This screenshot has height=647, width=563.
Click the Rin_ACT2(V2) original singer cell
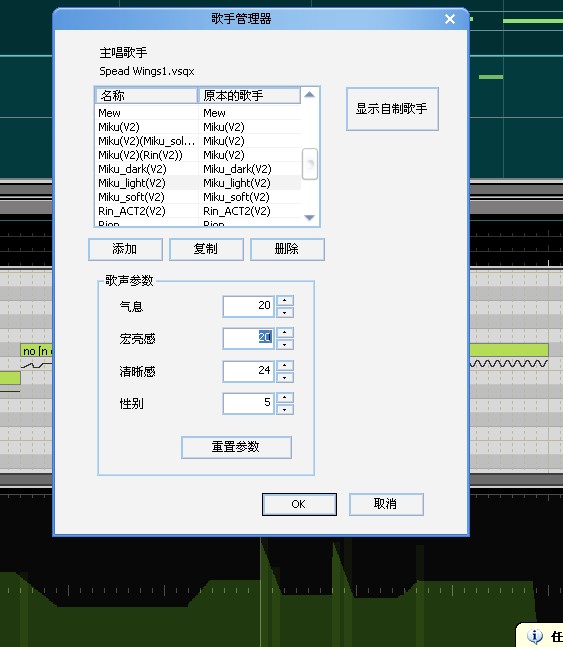237,211
